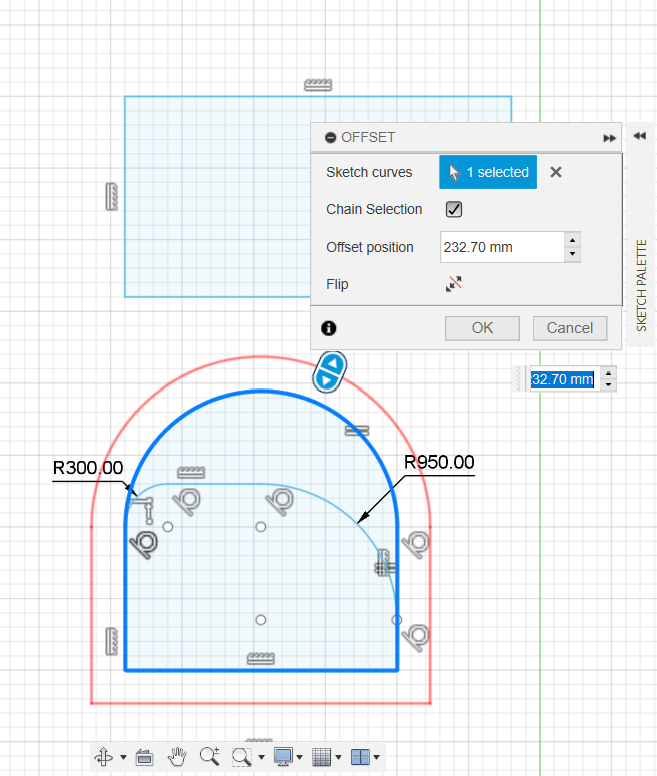The image size is (657, 776).
Task: Collapse the OFFSET dialog with minus icon
Action: pyautogui.click(x=330, y=138)
